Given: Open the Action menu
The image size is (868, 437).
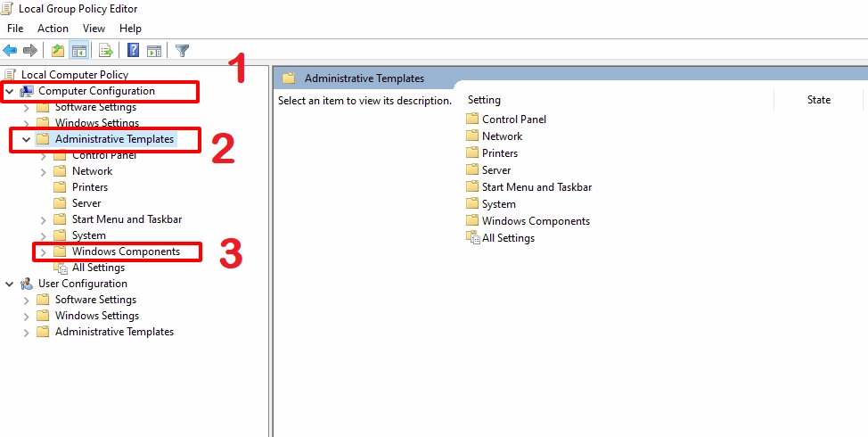Looking at the screenshot, I should [53, 29].
